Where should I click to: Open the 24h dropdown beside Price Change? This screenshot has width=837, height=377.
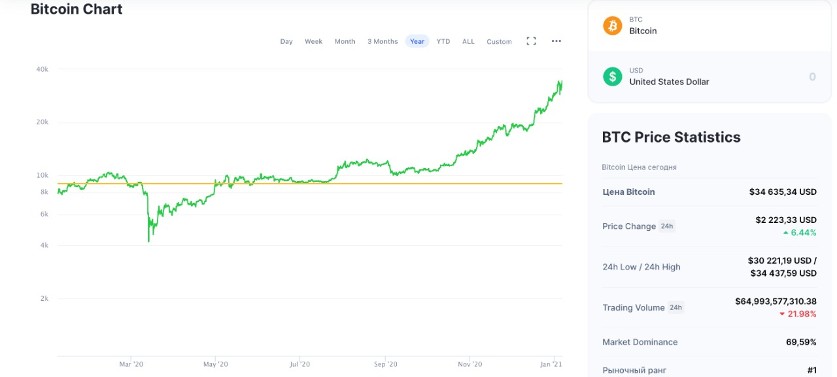click(x=667, y=226)
